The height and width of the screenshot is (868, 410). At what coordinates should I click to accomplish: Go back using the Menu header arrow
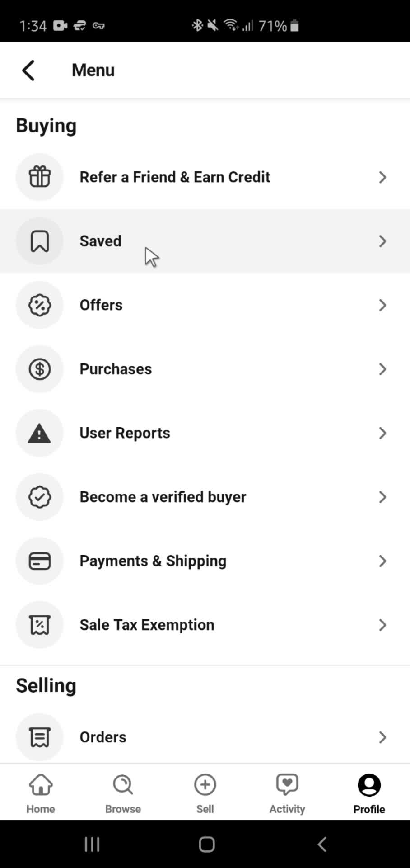[x=28, y=71]
